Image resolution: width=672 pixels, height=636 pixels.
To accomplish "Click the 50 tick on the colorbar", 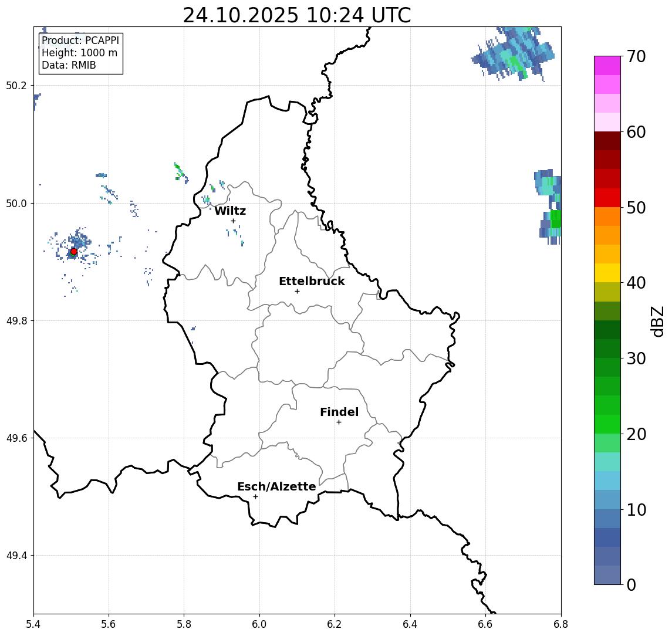I will point(636,208).
